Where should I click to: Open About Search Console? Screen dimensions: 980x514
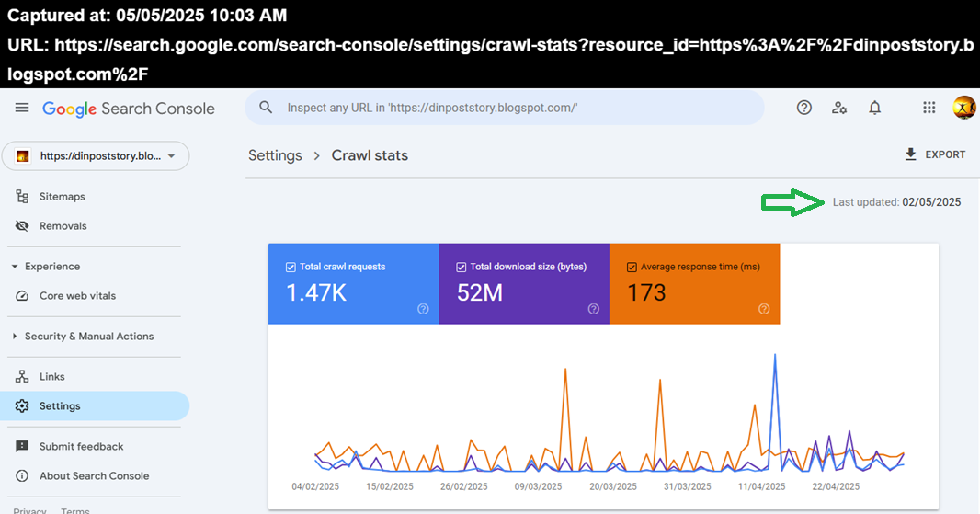pos(95,476)
